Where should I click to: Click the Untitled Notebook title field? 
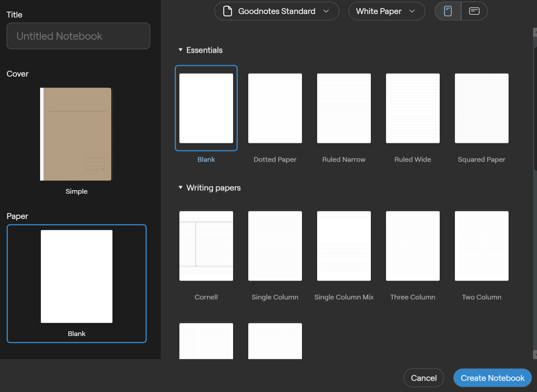tap(78, 36)
